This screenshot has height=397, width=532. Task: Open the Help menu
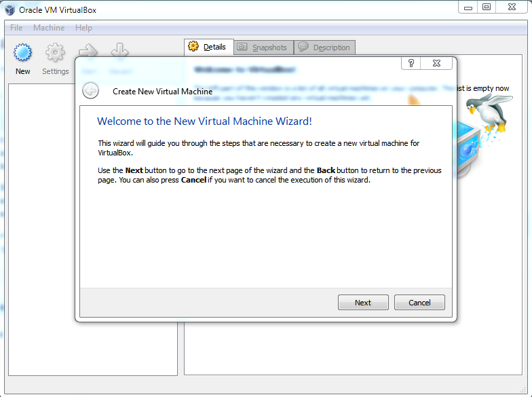pyautogui.click(x=83, y=28)
